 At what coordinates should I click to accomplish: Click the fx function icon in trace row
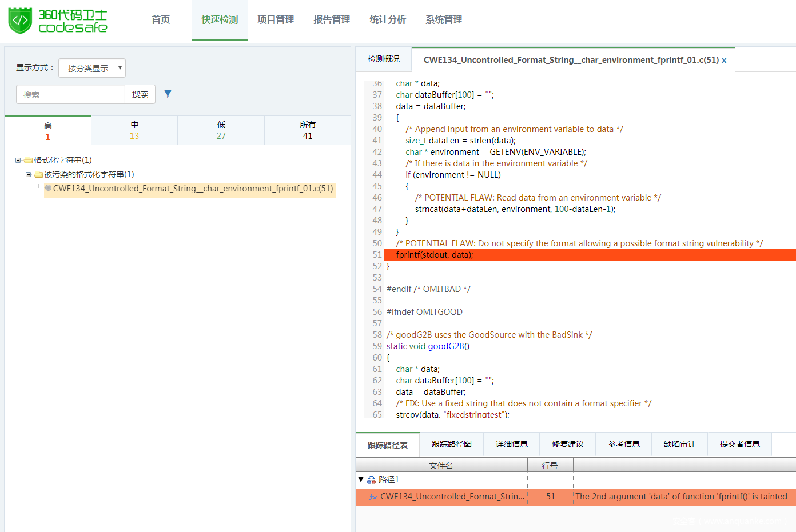pos(373,497)
